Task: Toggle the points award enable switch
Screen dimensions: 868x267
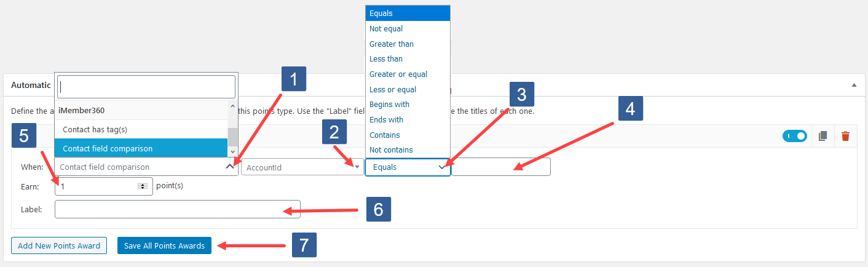Action: click(794, 136)
